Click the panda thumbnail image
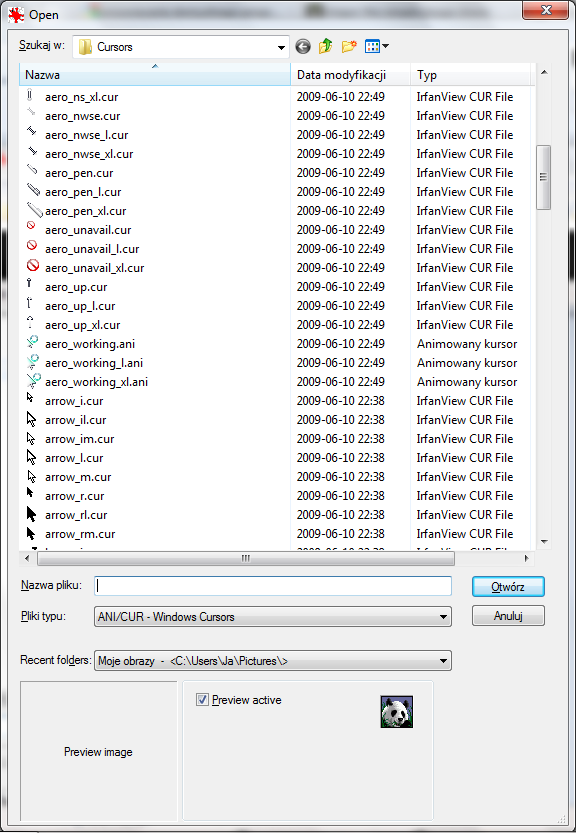This screenshot has width=576, height=833. [x=397, y=712]
